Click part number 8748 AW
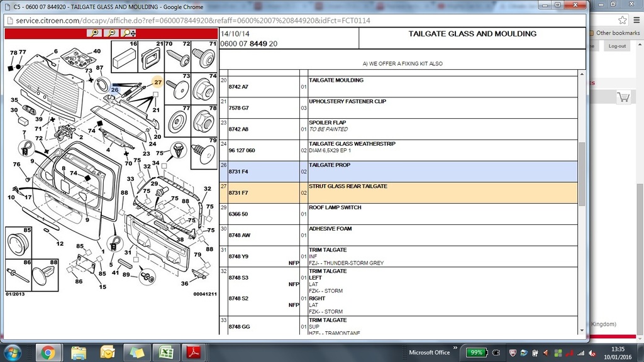Image resolution: width=644 pixels, height=362 pixels. click(x=240, y=235)
